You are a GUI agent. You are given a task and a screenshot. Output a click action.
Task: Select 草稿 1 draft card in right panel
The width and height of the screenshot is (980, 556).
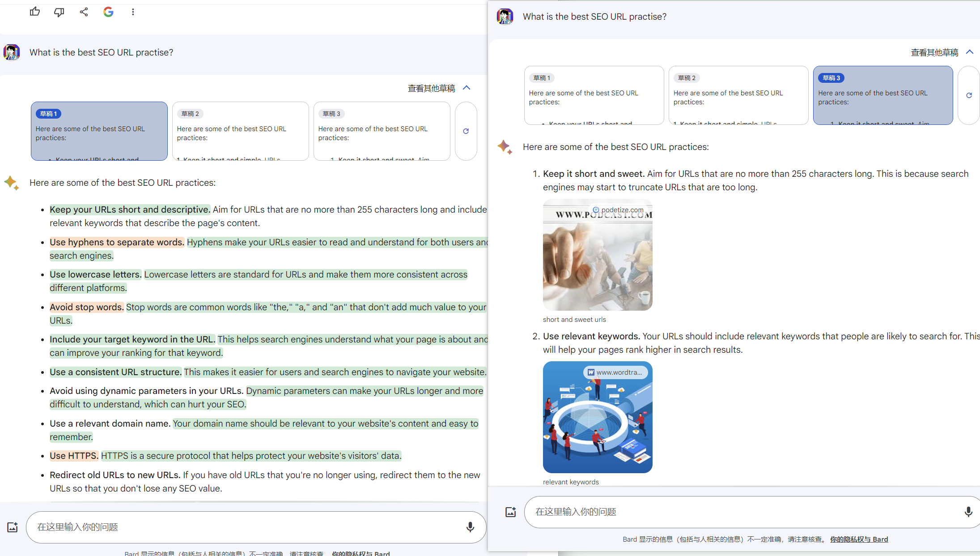pos(594,95)
